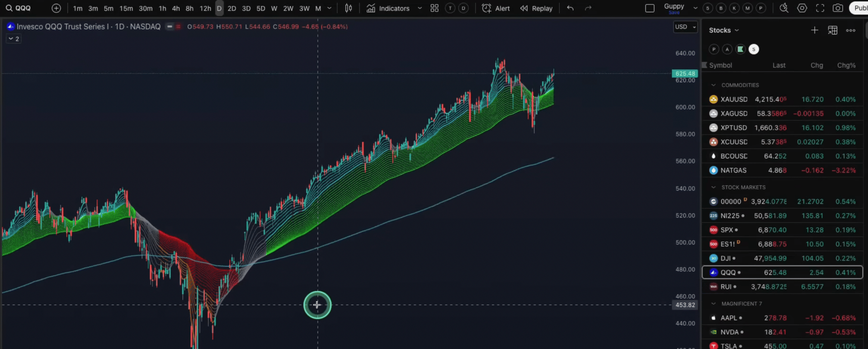This screenshot has height=349, width=868.
Task: Collapse the STOCK MARKETS section
Action: (x=713, y=187)
